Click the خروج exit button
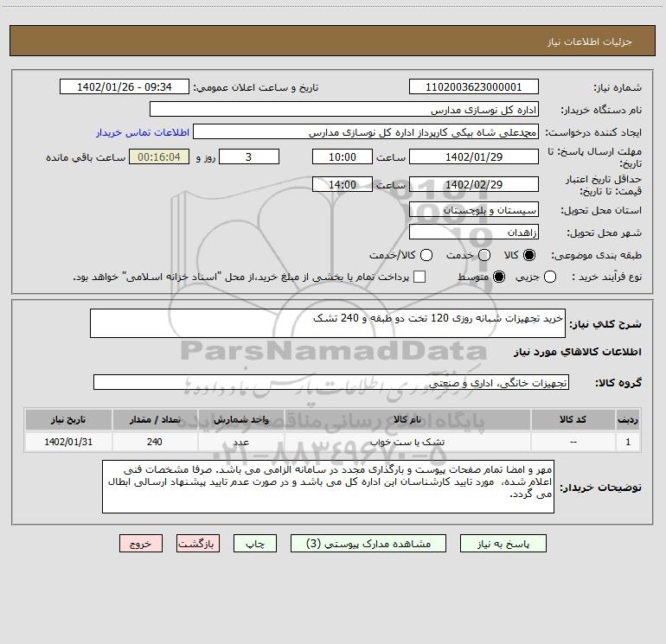This screenshot has width=666, height=644. pos(141,544)
